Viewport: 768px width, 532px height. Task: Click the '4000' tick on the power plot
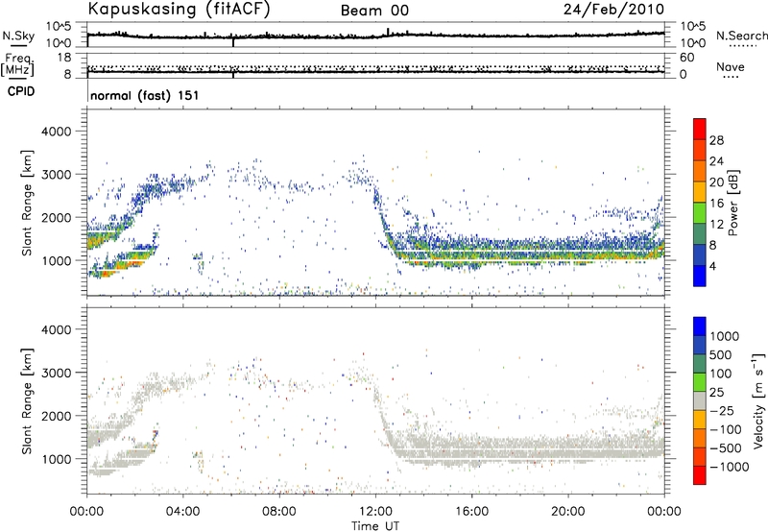(x=57, y=132)
